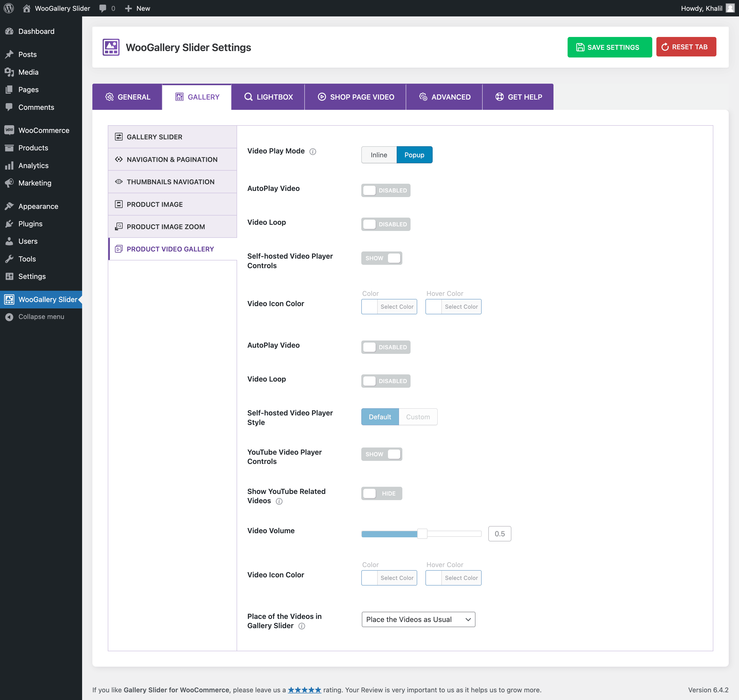739x700 pixels.
Task: Click the five-star rating link
Action: [304, 690]
